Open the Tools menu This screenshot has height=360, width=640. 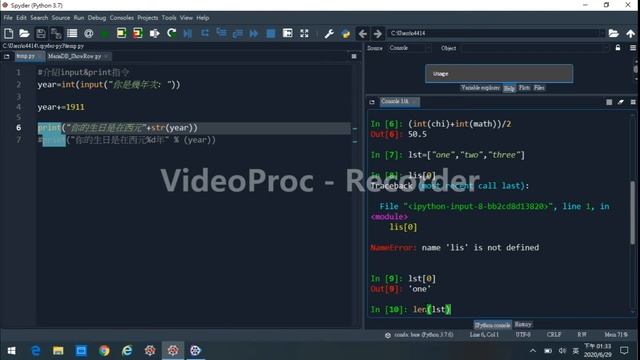(169, 18)
